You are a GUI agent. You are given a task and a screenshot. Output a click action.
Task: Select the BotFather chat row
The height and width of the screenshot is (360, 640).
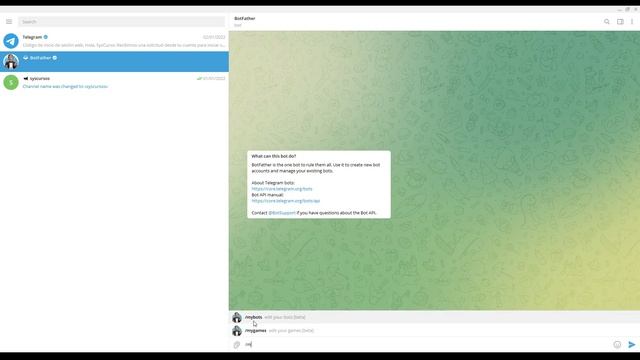click(x=114, y=62)
